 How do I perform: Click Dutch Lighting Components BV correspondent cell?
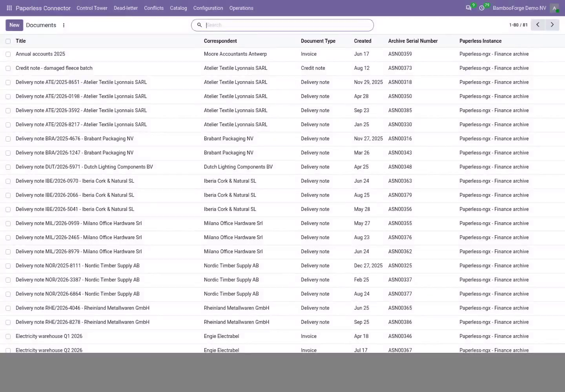point(238,167)
